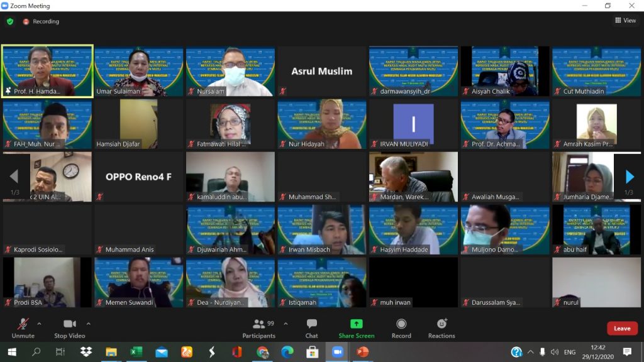The height and width of the screenshot is (362, 644).
Task: Open PowerPoint from taskbar
Action: point(362,352)
